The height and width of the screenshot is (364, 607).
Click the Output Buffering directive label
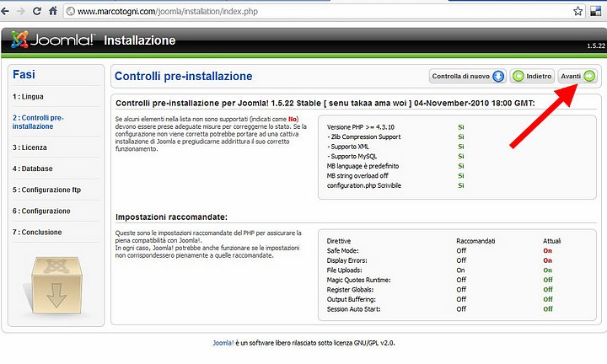[x=351, y=299]
